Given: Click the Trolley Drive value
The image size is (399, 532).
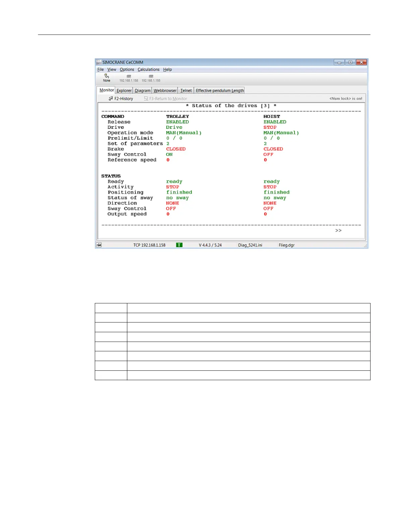Looking at the screenshot, I should coord(174,127).
